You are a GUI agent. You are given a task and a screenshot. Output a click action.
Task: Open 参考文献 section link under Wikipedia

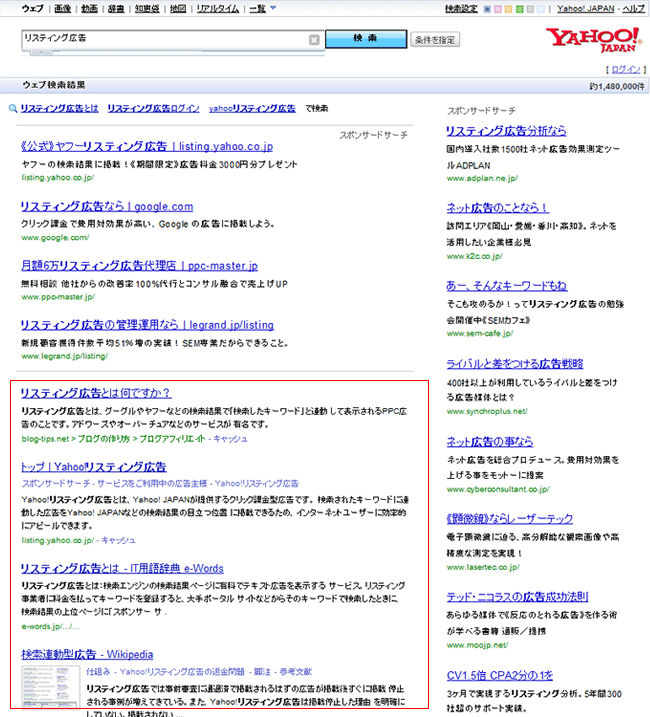tap(295, 672)
